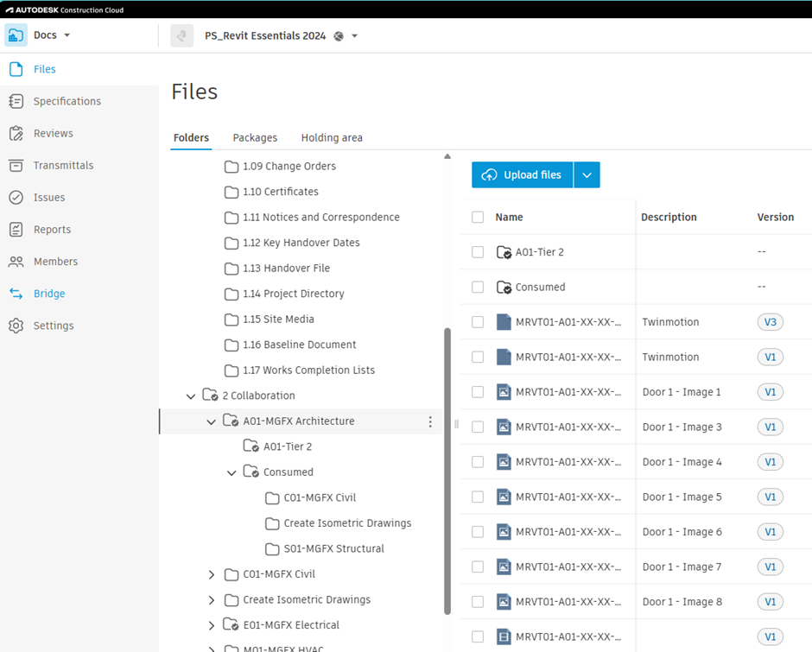Check the A01-Tier 2 row checkbox
This screenshot has height=652, width=812.
478,252
